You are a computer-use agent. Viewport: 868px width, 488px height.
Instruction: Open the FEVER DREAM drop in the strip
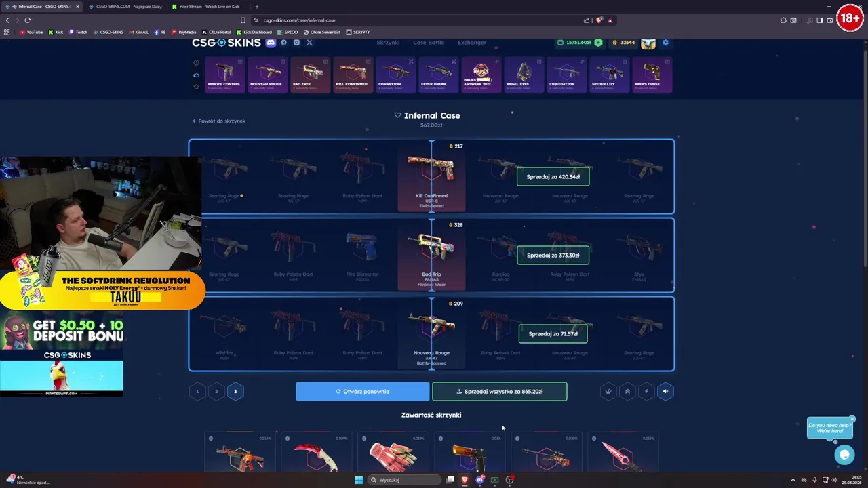coord(437,75)
